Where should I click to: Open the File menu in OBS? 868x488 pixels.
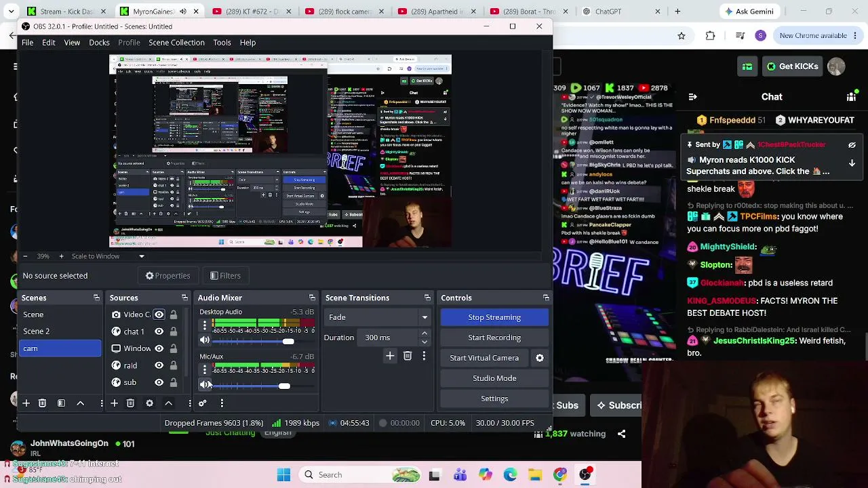(x=27, y=43)
